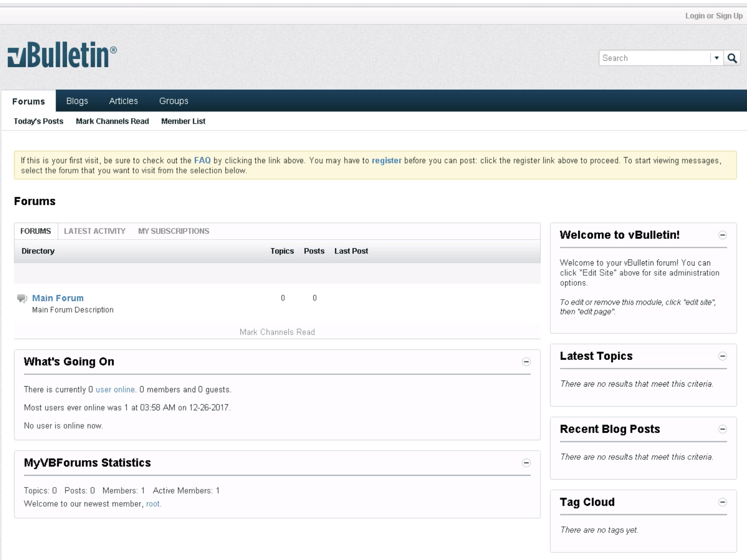Click the Active Members: 1 statistic

pos(186,491)
